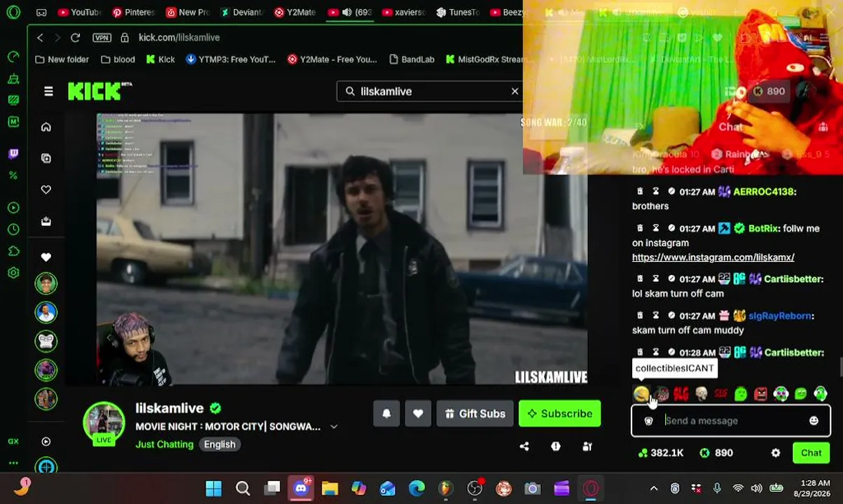Expand the three-dots more menu in Opera sidebar
Viewport: 843px width, 504px height.
coord(13,463)
